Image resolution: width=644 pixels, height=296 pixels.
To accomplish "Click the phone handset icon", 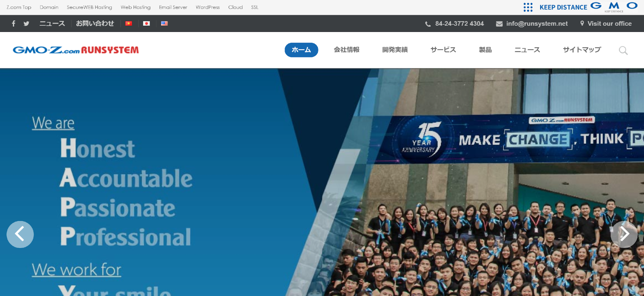I will [428, 24].
